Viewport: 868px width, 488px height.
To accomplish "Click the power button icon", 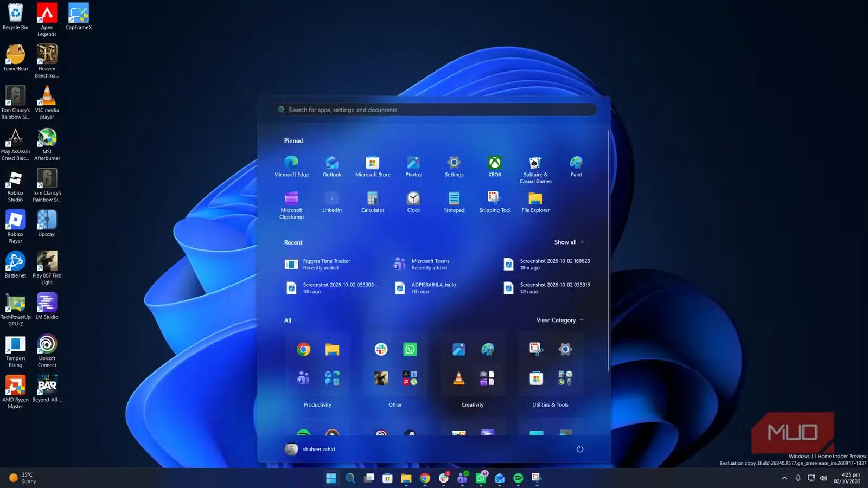I will 580,449.
